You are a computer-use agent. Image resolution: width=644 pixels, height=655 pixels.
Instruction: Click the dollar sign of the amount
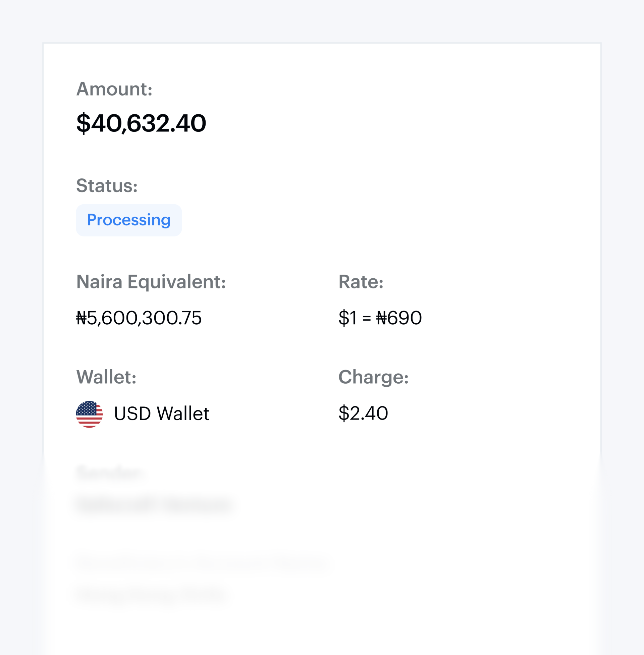click(x=84, y=123)
